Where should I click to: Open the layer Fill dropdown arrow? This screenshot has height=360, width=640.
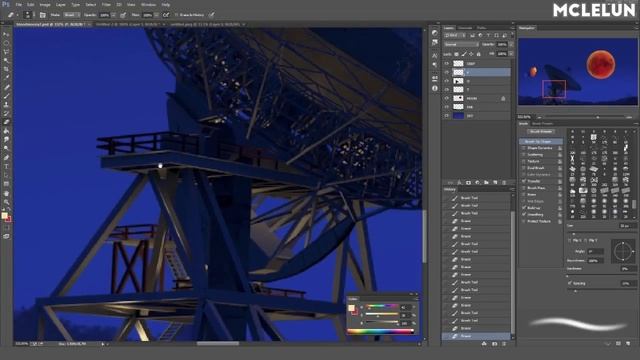tap(511, 54)
